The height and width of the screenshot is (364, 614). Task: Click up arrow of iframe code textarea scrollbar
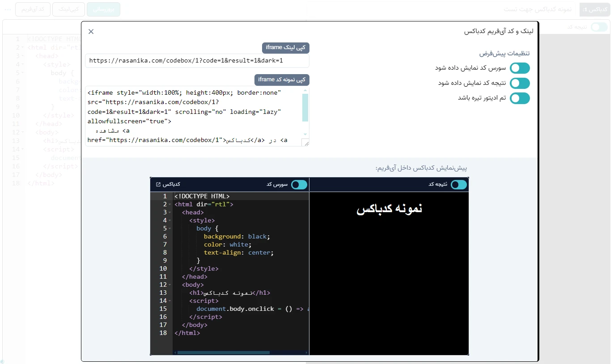[x=305, y=90]
